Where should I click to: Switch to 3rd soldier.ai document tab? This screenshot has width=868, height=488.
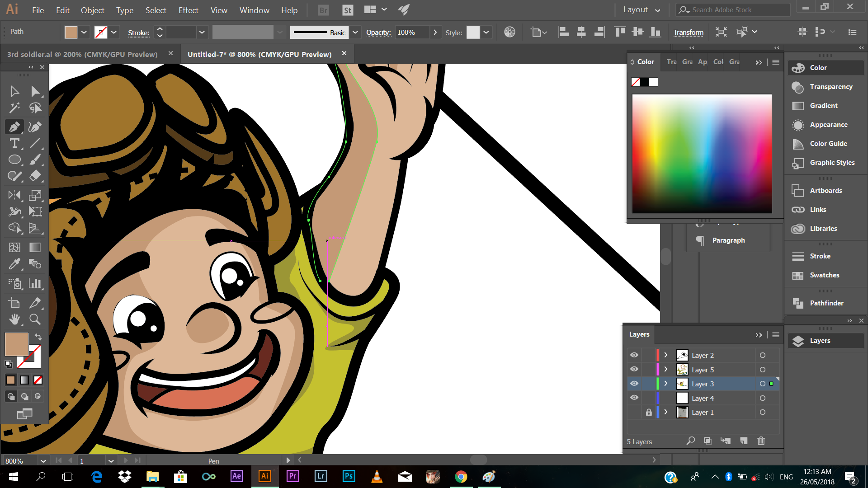tap(82, 54)
